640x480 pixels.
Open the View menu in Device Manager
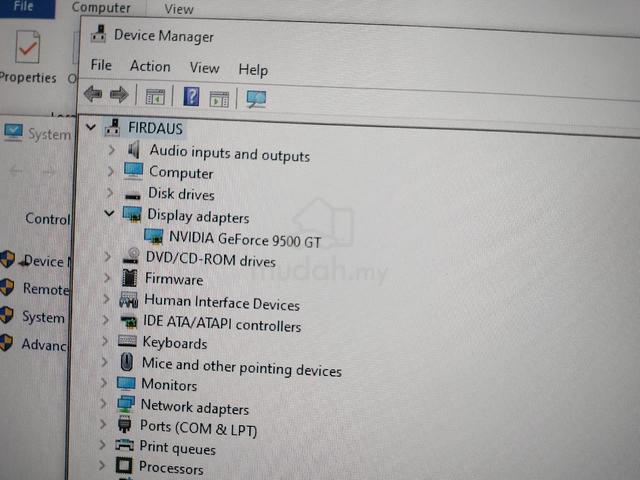pyautogui.click(x=204, y=68)
